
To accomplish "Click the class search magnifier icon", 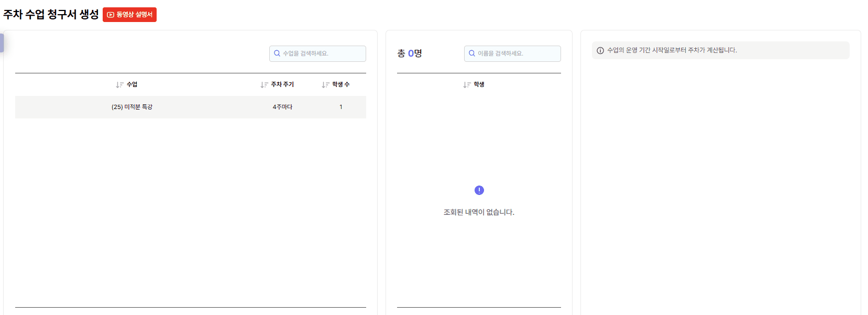I will point(277,53).
